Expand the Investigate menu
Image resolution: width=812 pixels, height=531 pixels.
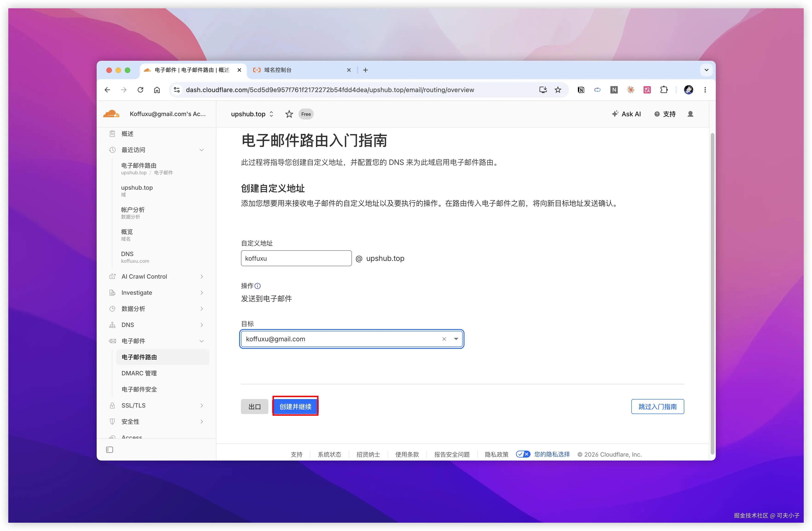pos(202,292)
